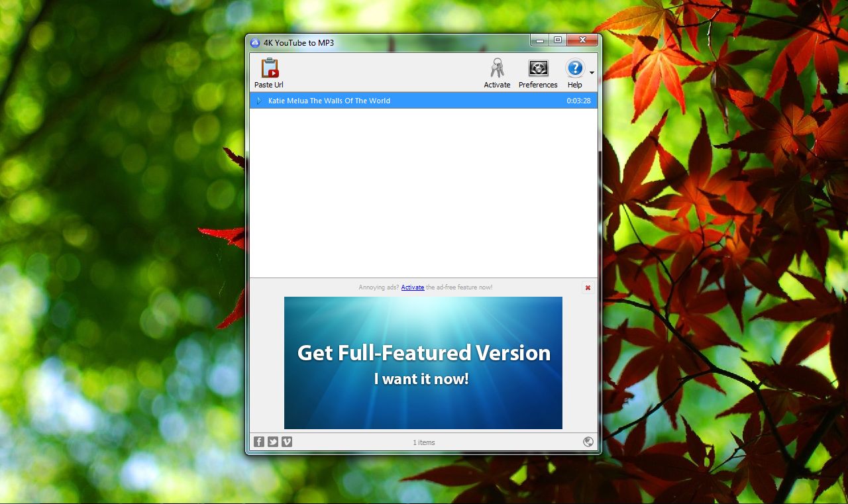Select the 'Katie Melua The Walls Of The World' row

[x=423, y=101]
